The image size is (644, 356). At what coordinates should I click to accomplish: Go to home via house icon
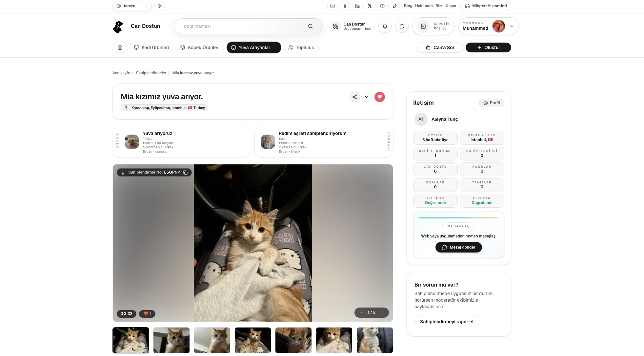pyautogui.click(x=120, y=47)
